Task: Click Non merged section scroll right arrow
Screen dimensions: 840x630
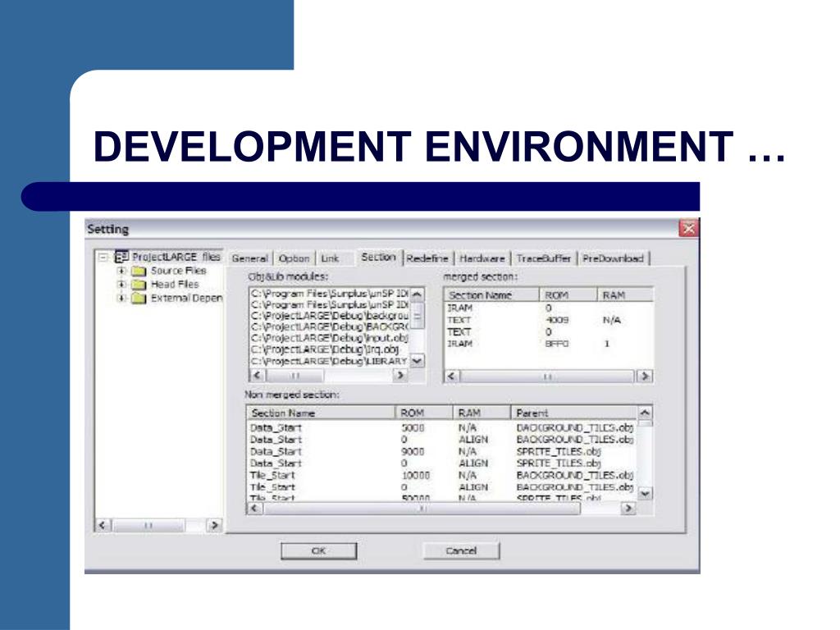Action: click(628, 508)
